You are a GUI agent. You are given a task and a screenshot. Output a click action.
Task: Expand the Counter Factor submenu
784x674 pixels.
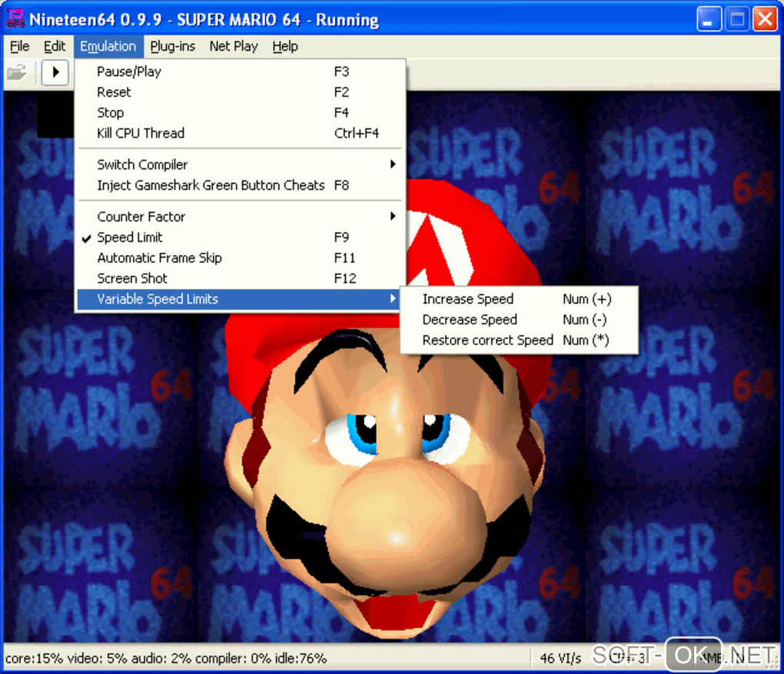pos(240,217)
